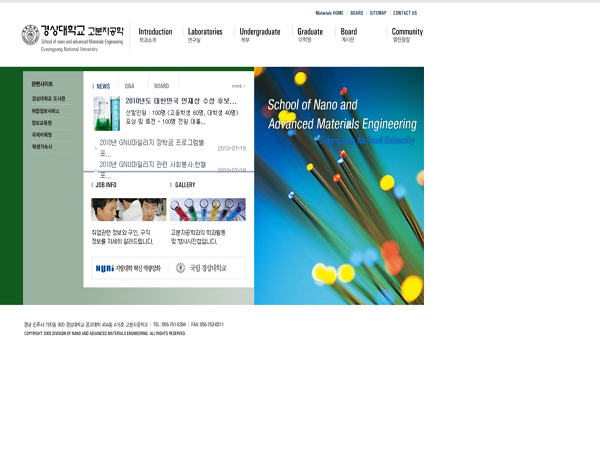
Task: Open the 경상대학교 도서관 sidebar link
Action: (x=48, y=99)
